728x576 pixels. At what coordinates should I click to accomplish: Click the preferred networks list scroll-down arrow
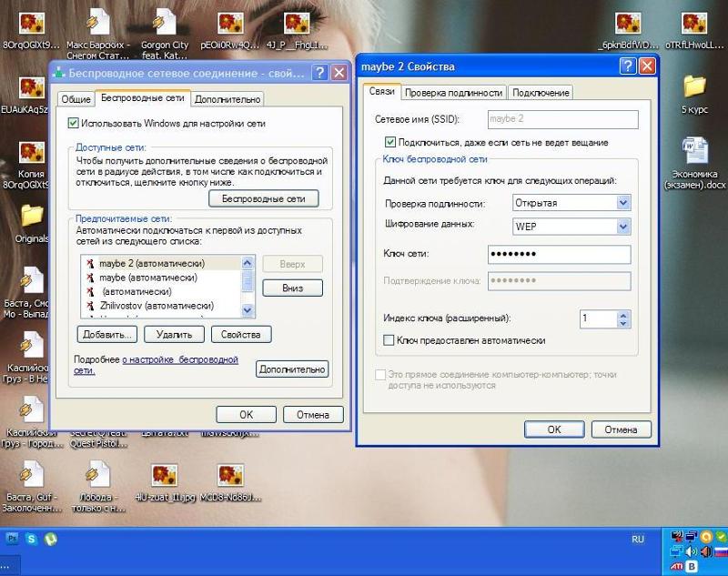248,310
